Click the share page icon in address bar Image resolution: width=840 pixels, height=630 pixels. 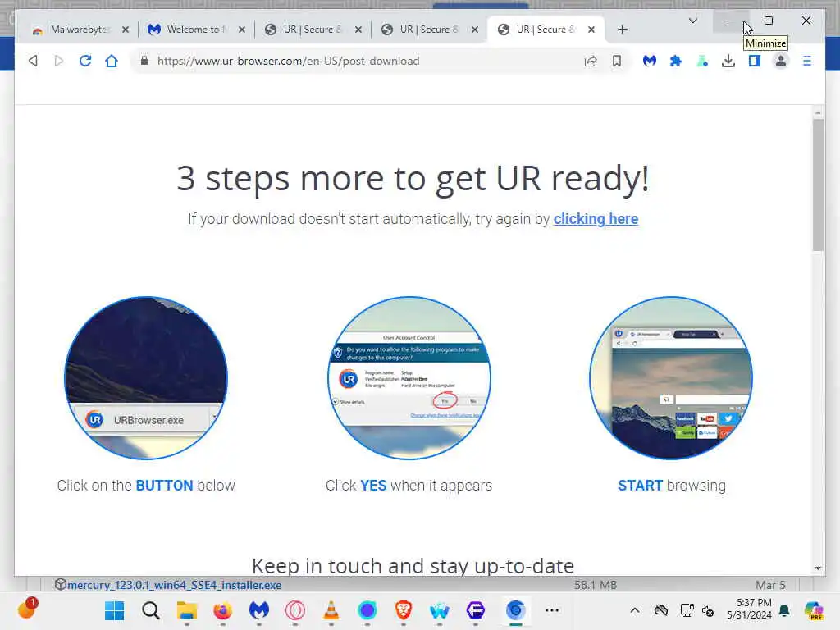(x=591, y=61)
